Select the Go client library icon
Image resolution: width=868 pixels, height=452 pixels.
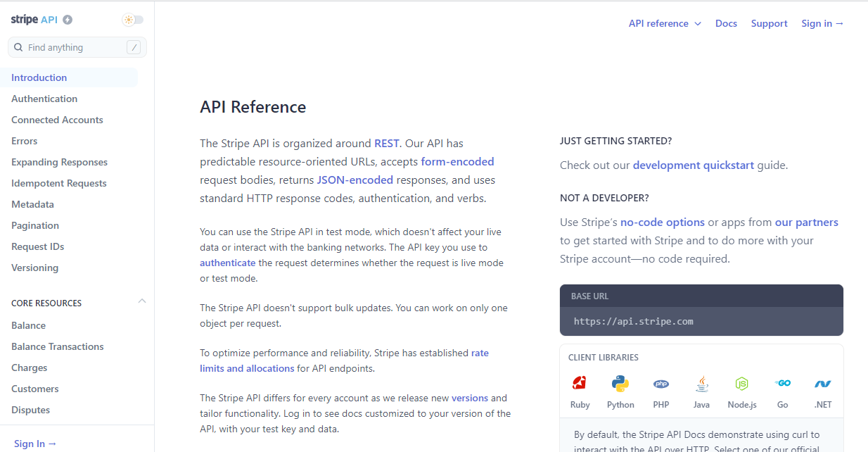click(x=782, y=384)
